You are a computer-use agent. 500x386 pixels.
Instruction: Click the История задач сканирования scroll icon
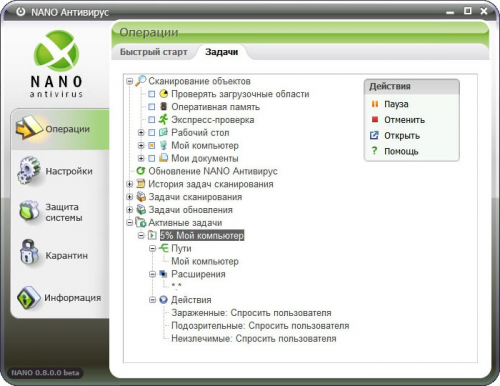pos(141,184)
